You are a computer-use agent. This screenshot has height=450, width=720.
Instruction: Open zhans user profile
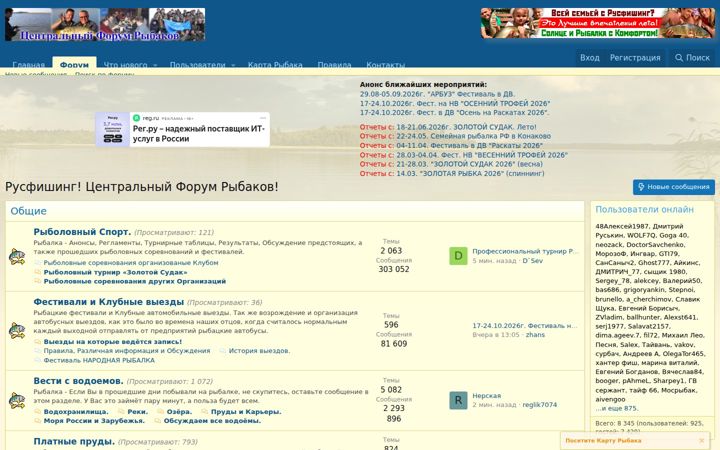pyautogui.click(x=535, y=335)
